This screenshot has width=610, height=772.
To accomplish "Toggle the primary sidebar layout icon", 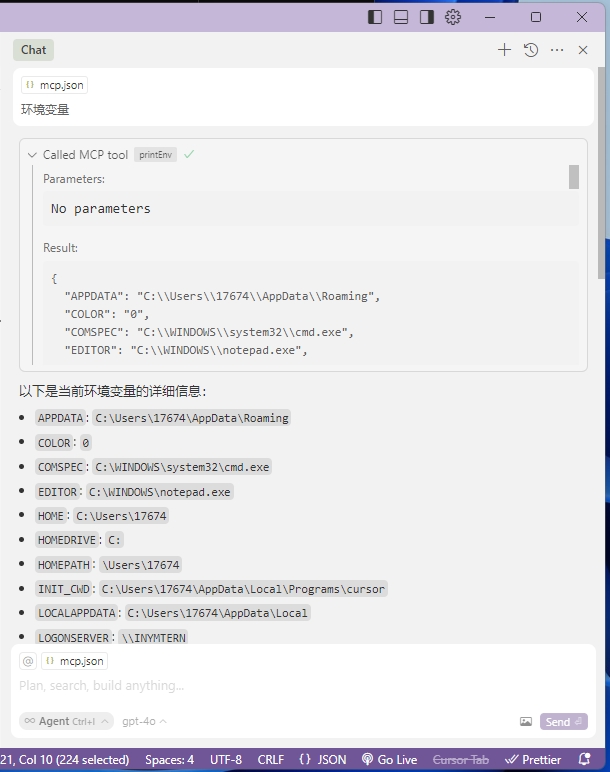I will [x=375, y=17].
